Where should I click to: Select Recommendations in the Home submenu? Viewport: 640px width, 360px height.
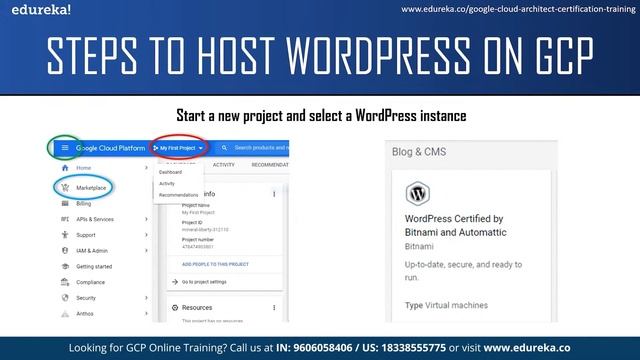pos(178,195)
